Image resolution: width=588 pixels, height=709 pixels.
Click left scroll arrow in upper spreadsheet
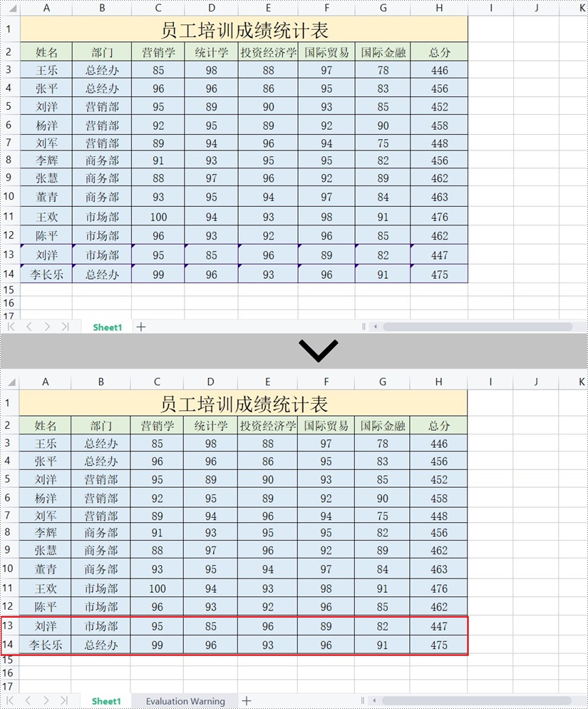(x=375, y=327)
